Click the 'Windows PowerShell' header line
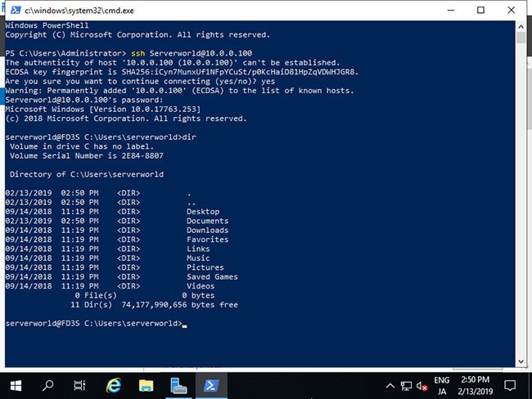Image resolution: width=532 pixels, height=399 pixels. click(47, 25)
